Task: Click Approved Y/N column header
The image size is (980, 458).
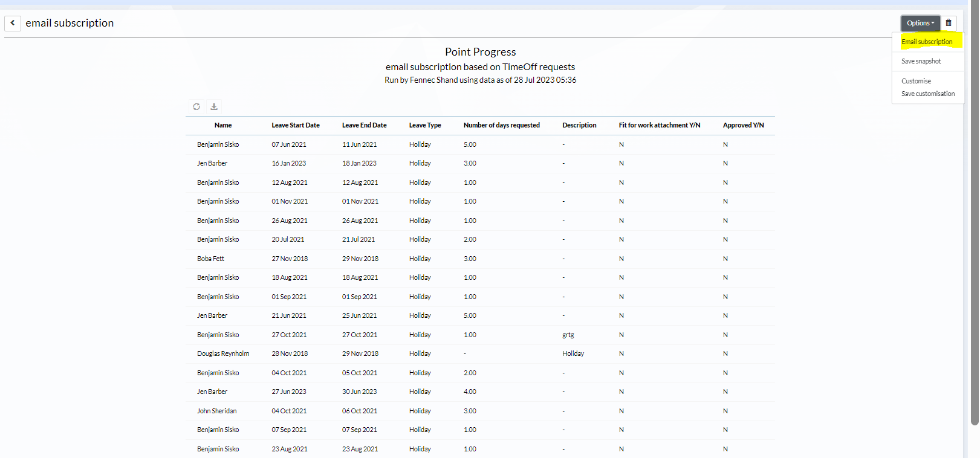Action: 744,125
